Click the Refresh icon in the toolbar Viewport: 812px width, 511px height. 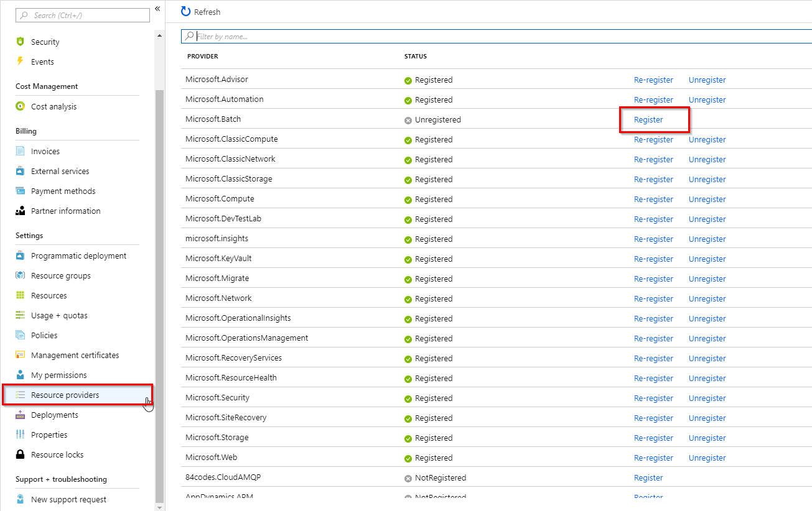(x=185, y=11)
